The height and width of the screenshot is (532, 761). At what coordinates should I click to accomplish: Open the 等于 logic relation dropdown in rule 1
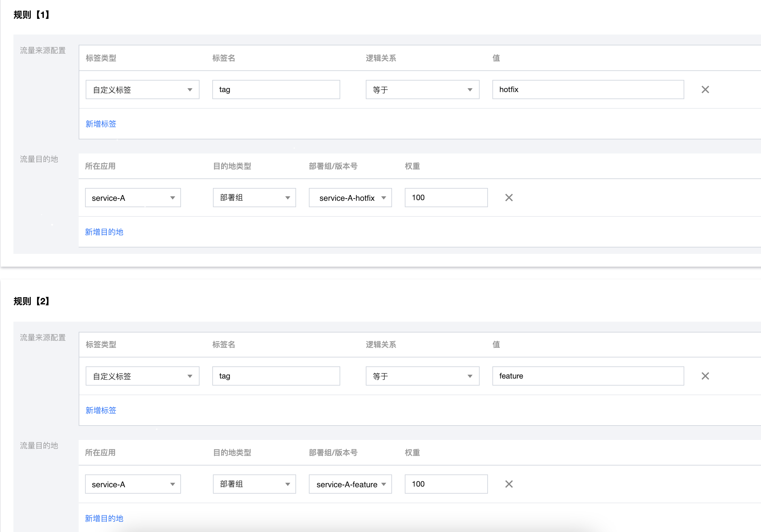pyautogui.click(x=422, y=90)
